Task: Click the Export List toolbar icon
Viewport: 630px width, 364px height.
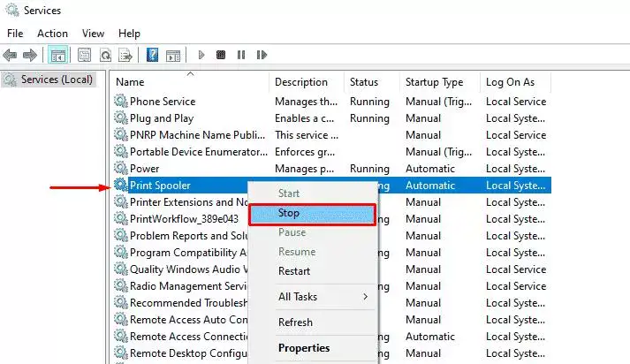Action: (125, 55)
